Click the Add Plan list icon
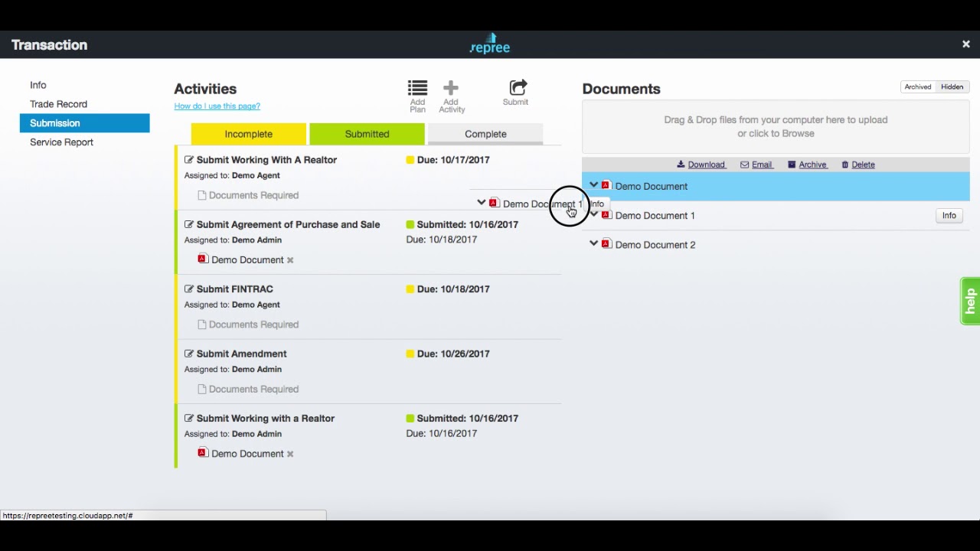Viewport: 980px width, 551px height. [x=417, y=88]
